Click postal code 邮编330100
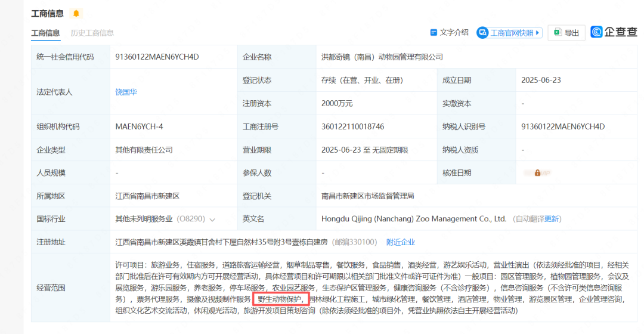This screenshot has height=334, width=644. [x=354, y=242]
